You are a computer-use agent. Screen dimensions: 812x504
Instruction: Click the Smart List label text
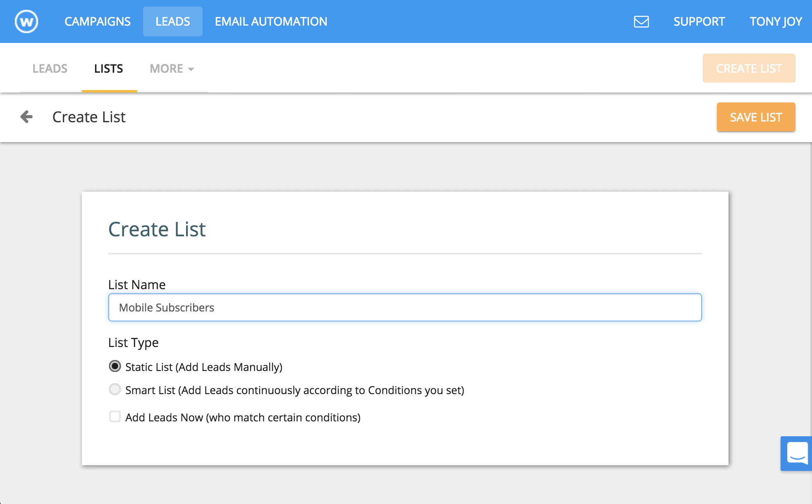point(294,390)
